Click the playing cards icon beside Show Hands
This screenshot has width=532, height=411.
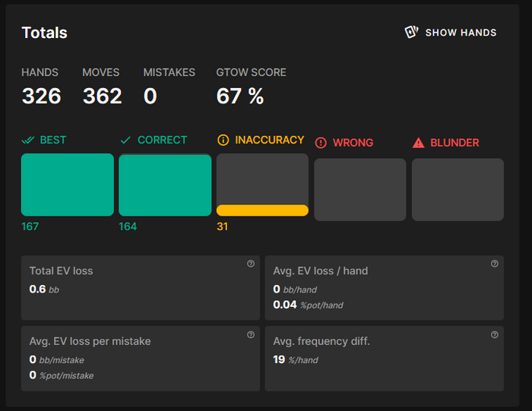click(411, 32)
